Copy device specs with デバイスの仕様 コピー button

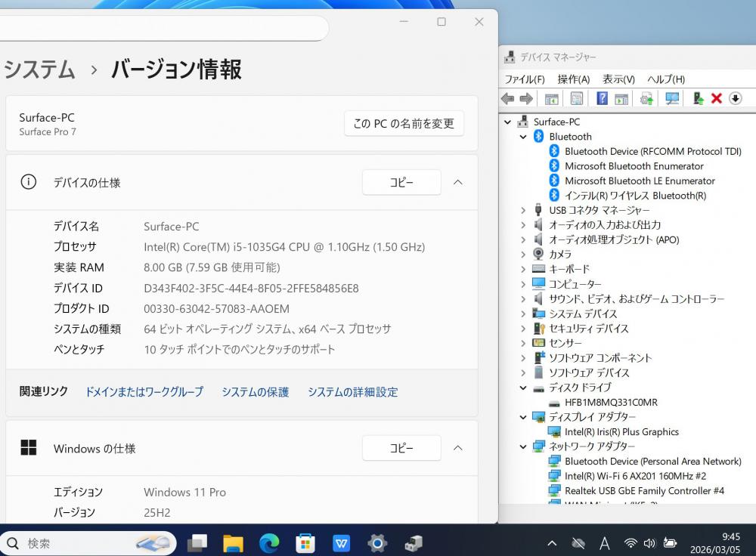click(x=401, y=182)
